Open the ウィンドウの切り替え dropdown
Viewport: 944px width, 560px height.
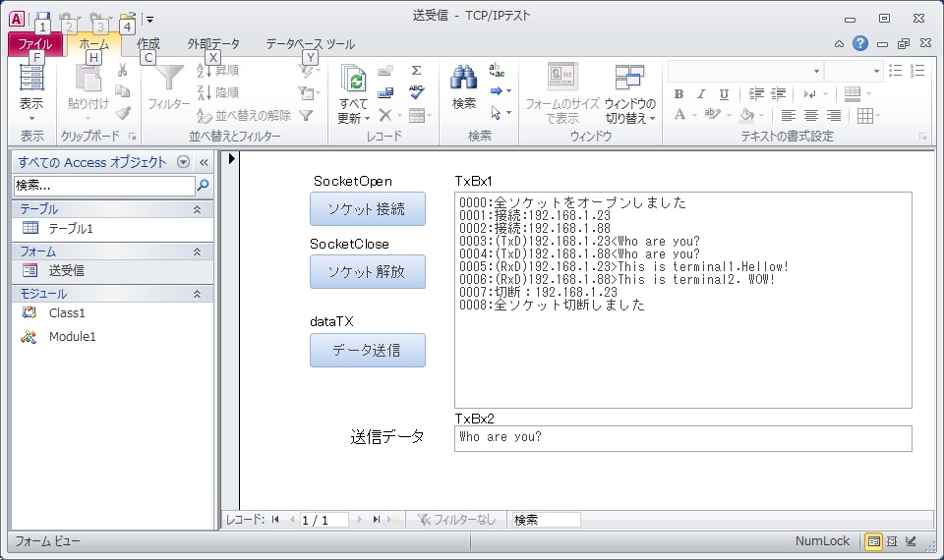pos(630,97)
